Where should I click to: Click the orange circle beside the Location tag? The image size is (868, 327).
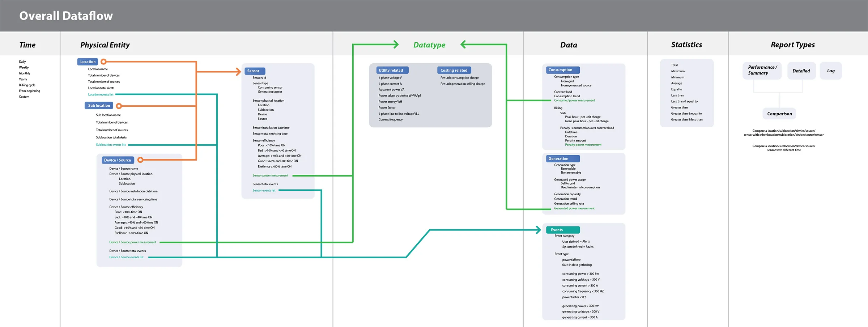tap(103, 62)
